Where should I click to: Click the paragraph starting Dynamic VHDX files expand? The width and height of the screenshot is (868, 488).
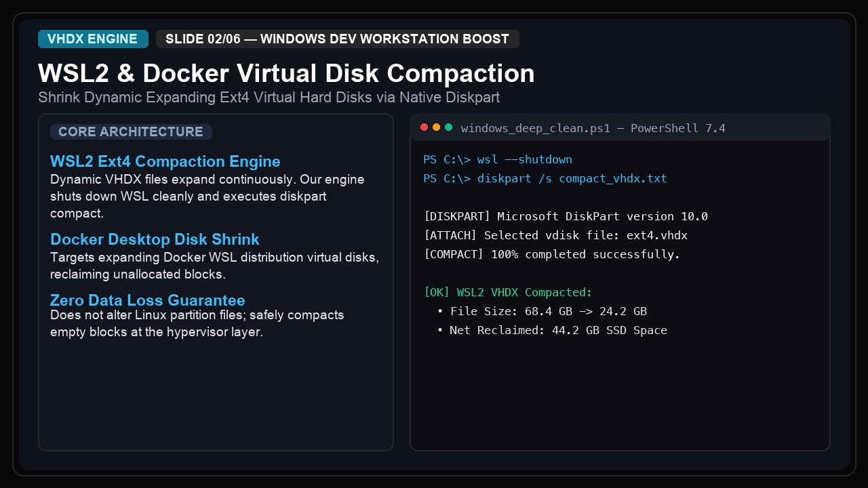208,197
